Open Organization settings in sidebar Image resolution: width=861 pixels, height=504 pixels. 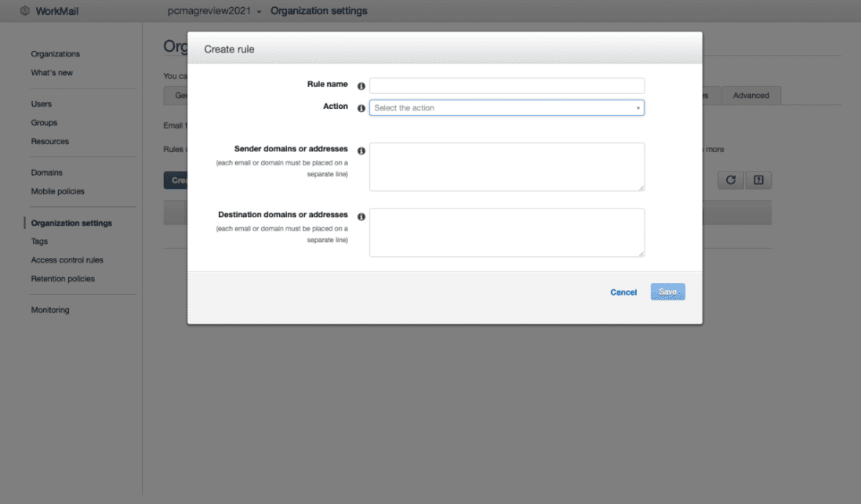pyautogui.click(x=71, y=223)
